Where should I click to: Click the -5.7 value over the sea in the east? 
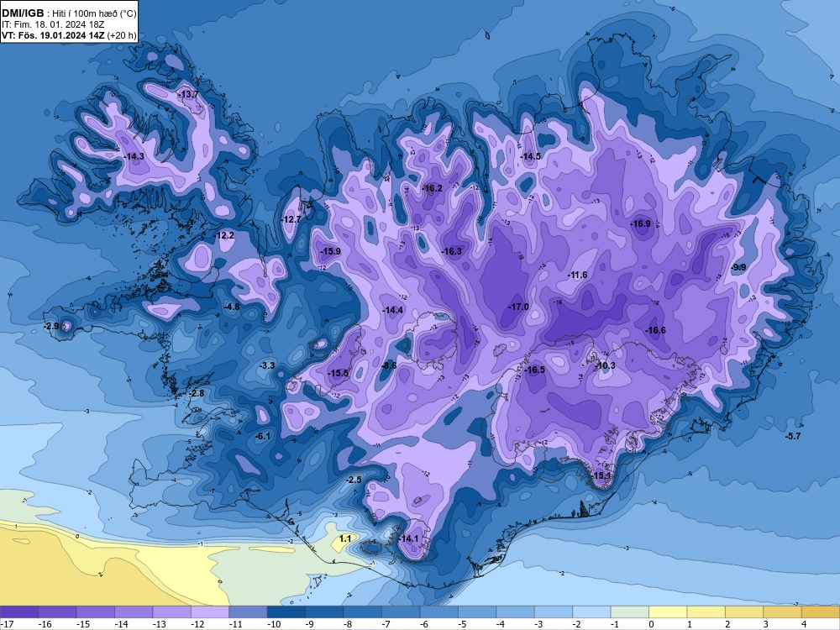pos(792,437)
